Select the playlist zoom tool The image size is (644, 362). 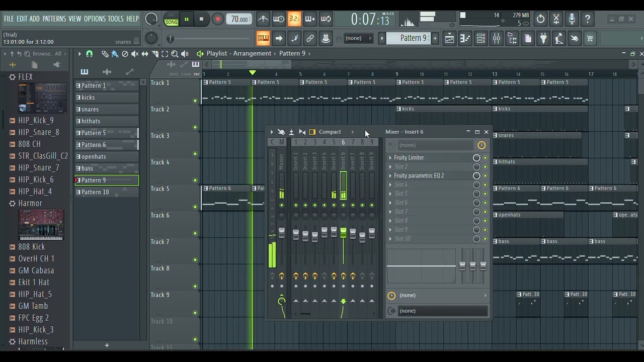pyautogui.click(x=175, y=53)
